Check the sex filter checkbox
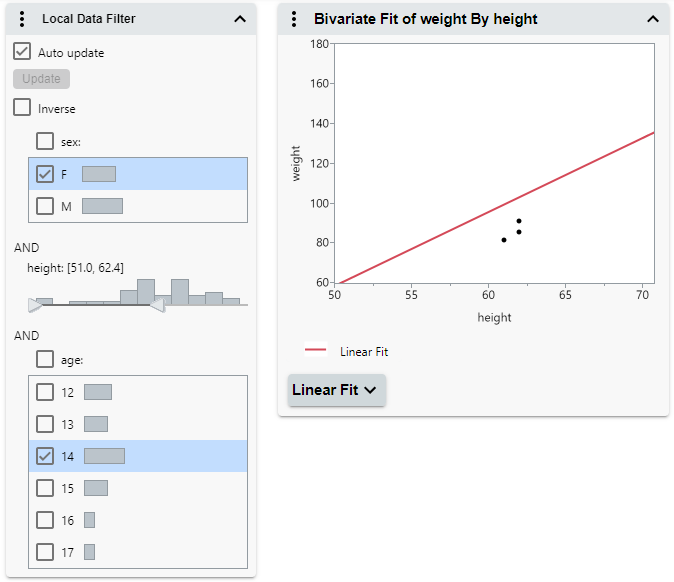The width and height of the screenshot is (674, 582). [45, 141]
